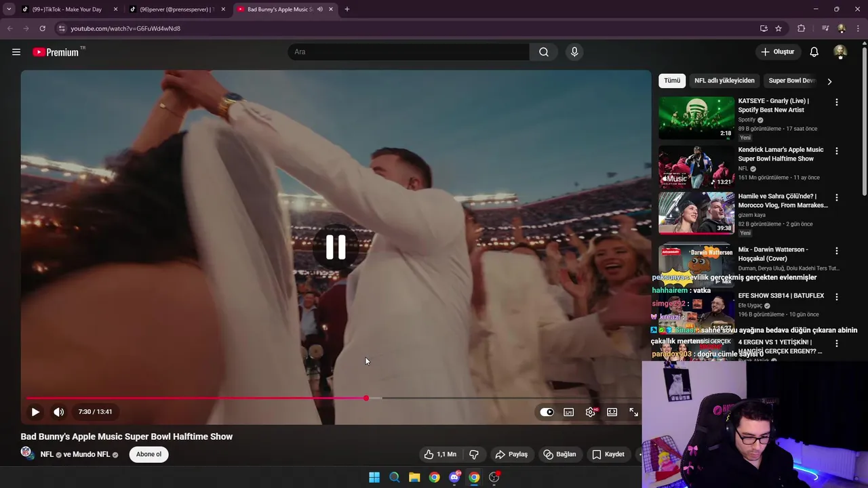Subscribe with Abone ol button

point(149,454)
